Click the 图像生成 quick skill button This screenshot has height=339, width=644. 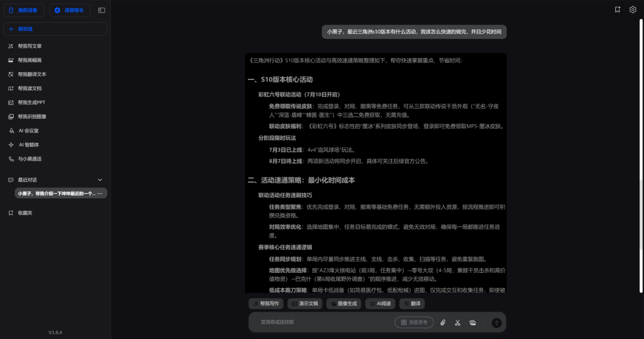344,304
